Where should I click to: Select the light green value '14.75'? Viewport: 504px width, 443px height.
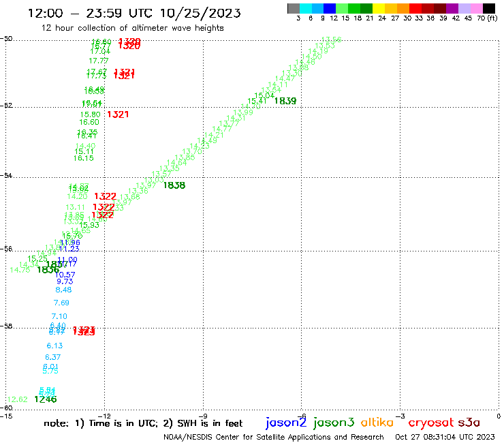pyautogui.click(x=20, y=271)
